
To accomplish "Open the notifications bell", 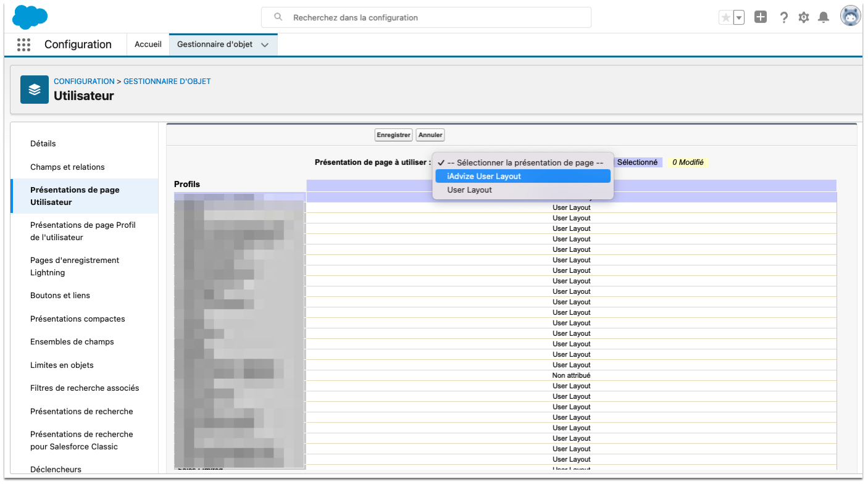I will [823, 17].
